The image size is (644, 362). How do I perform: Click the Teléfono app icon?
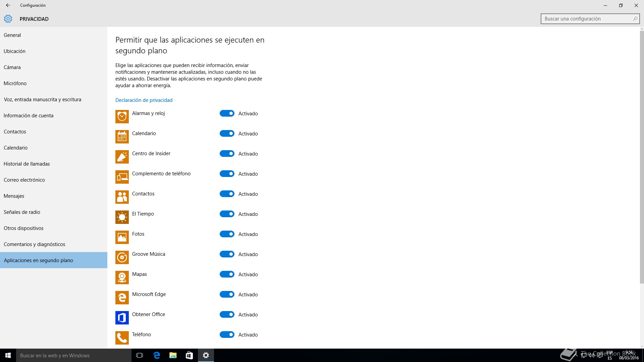point(122,338)
